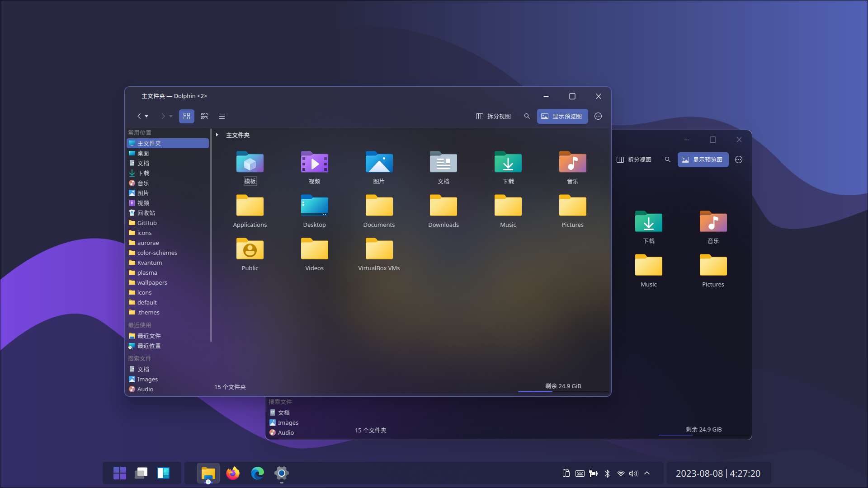Open system settings from taskbar
868x488 pixels.
coord(282,473)
